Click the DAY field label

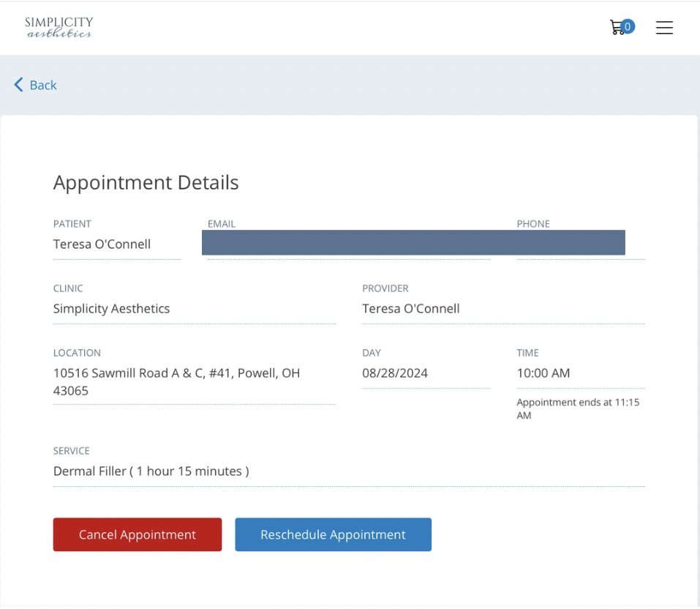(372, 353)
